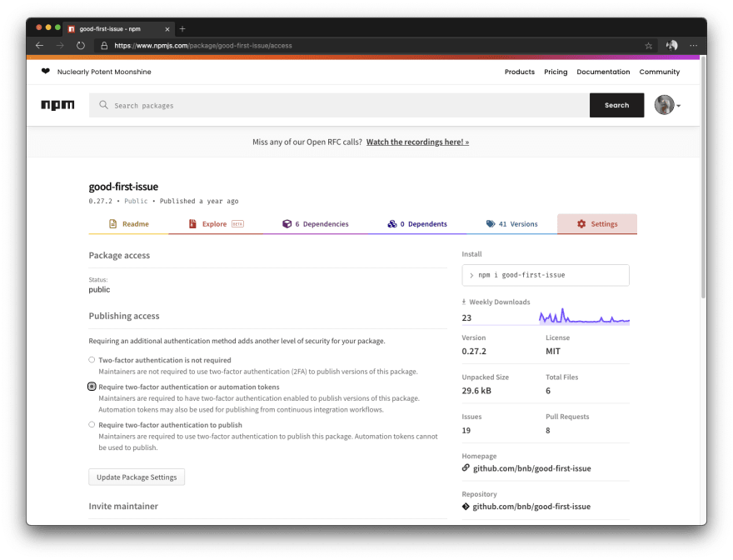Select 'Require two-factor authentication or automation tokens' radio
Screen dimensions: 733x560
pos(92,387)
